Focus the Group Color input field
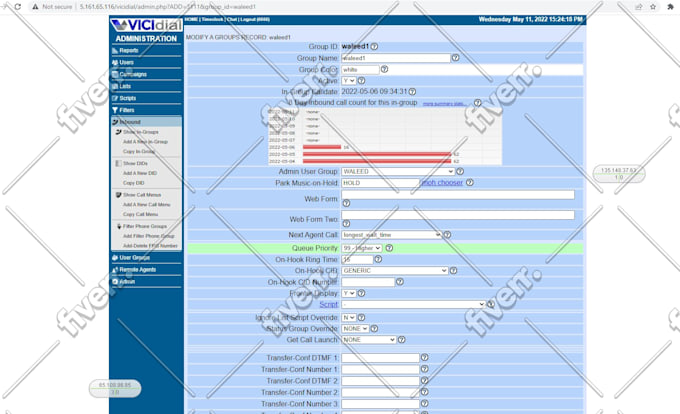The image size is (680, 414). pyautogui.click(x=360, y=70)
